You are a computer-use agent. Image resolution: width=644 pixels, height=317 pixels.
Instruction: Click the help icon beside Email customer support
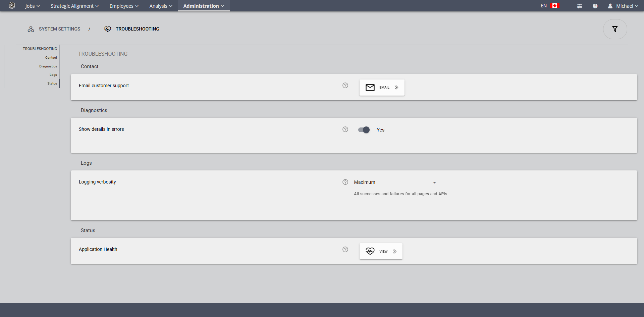point(345,86)
